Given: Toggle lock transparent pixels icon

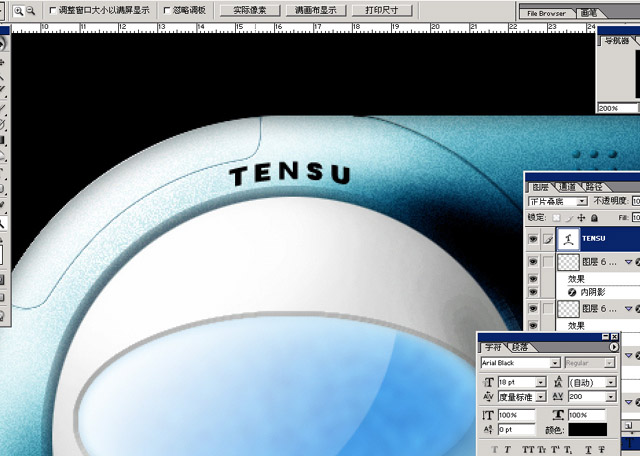Looking at the screenshot, I should (556, 218).
